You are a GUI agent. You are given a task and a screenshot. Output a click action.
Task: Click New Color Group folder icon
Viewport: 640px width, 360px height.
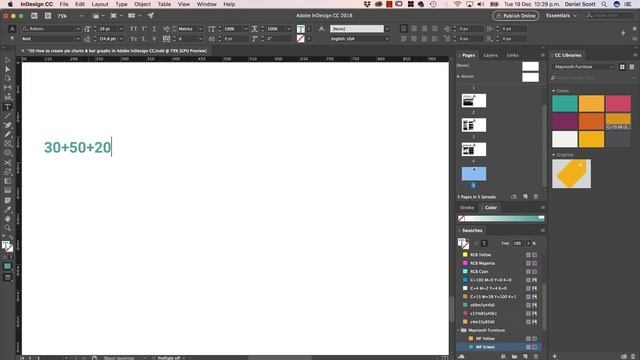point(514,356)
